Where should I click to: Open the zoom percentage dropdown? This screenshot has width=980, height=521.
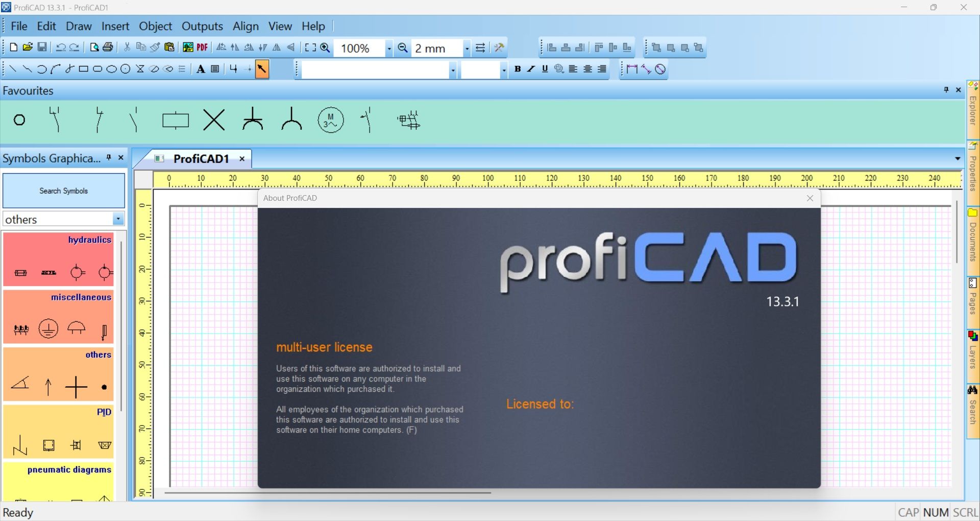point(388,48)
